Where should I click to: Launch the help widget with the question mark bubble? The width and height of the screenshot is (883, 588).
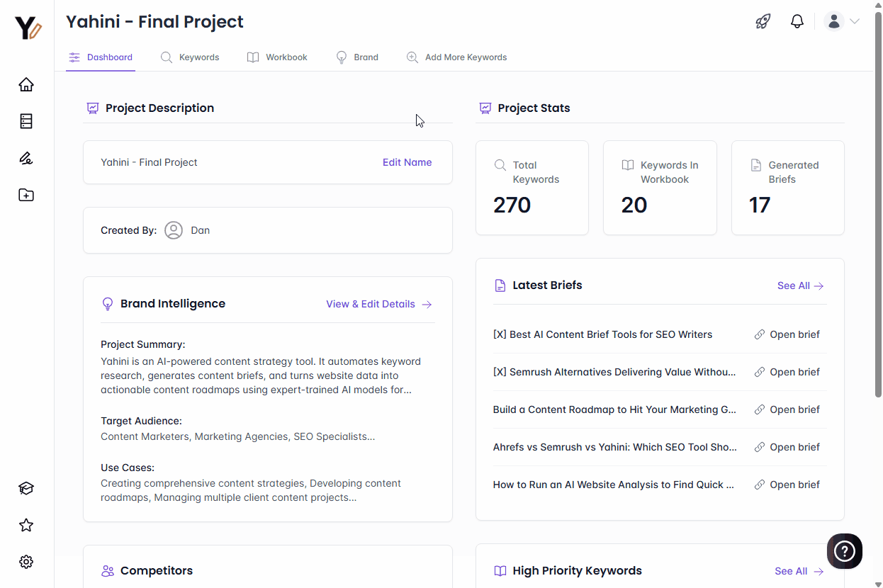[x=844, y=551]
